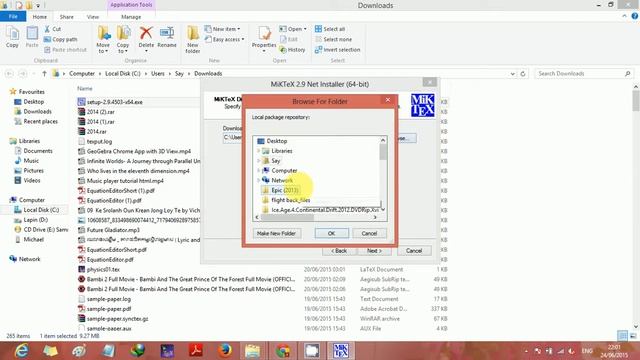This screenshot has height=360, width=640.
Task: Click Copy path in ribbon
Action: (60, 40)
